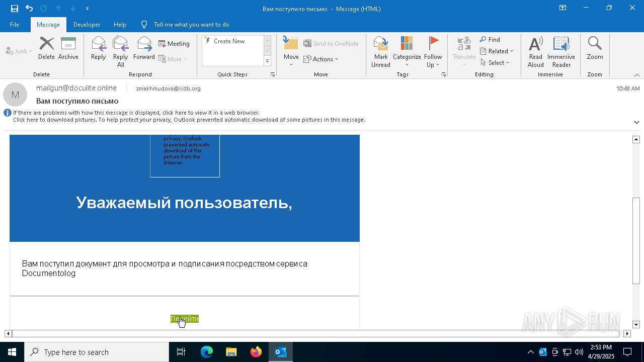Image resolution: width=644 pixels, height=362 pixels.
Task: Open the Help tab
Action: 120,25
